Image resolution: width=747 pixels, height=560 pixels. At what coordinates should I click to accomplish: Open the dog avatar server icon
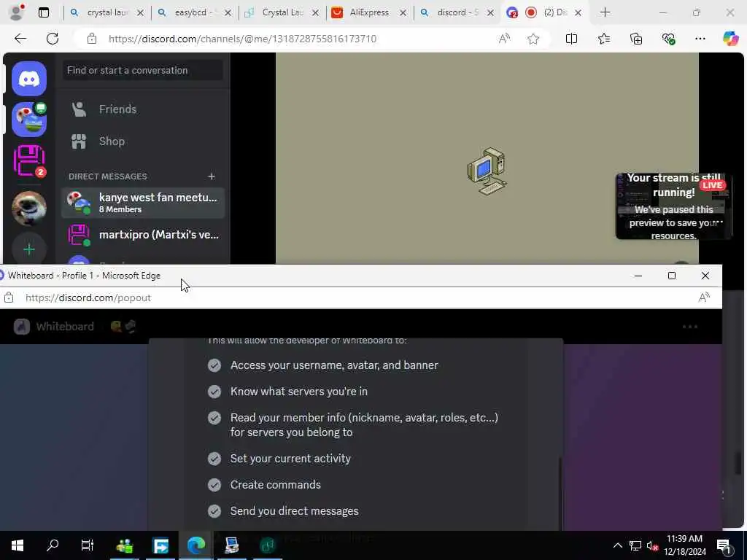pos(29,208)
